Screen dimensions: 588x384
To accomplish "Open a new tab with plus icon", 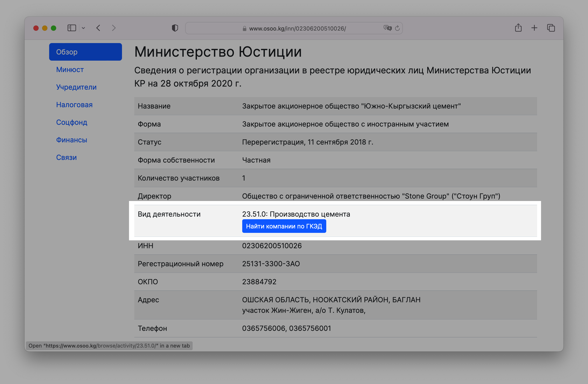I will point(534,28).
